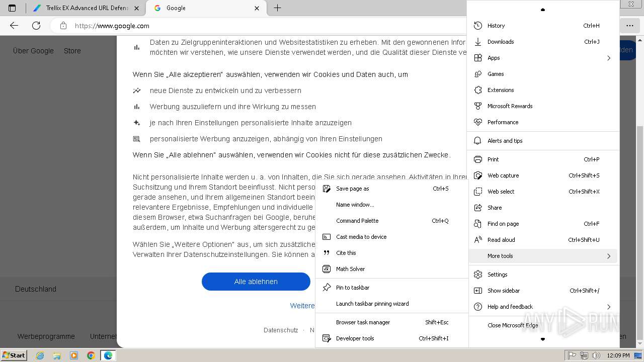Open File Explorer folder on taskbar
Screen dimensions: 644x362
click(57, 355)
